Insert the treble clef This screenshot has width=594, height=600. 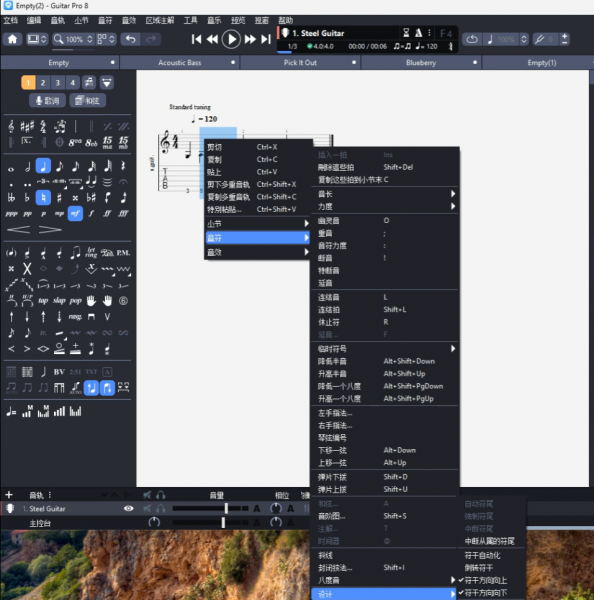[11, 126]
